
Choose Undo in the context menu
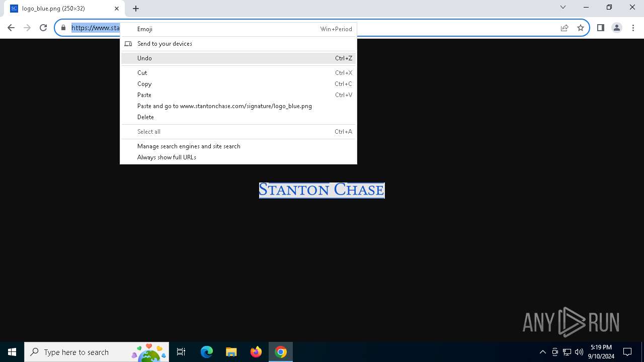click(238, 58)
